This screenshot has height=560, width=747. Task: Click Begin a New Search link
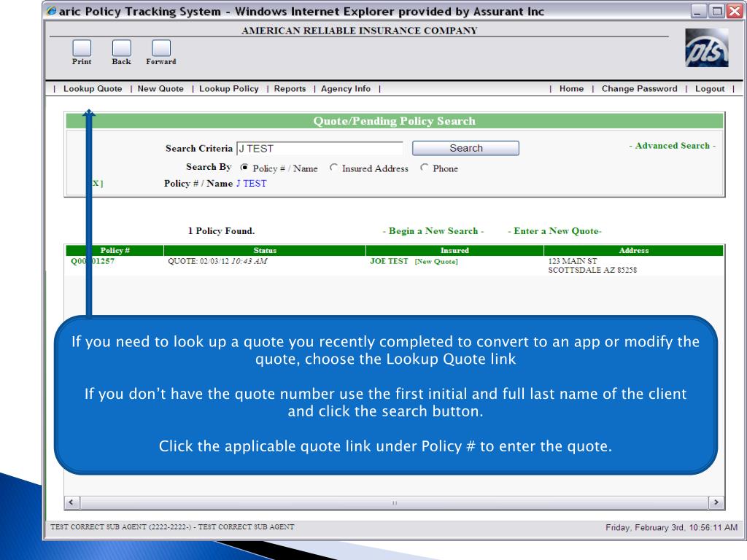(433, 231)
